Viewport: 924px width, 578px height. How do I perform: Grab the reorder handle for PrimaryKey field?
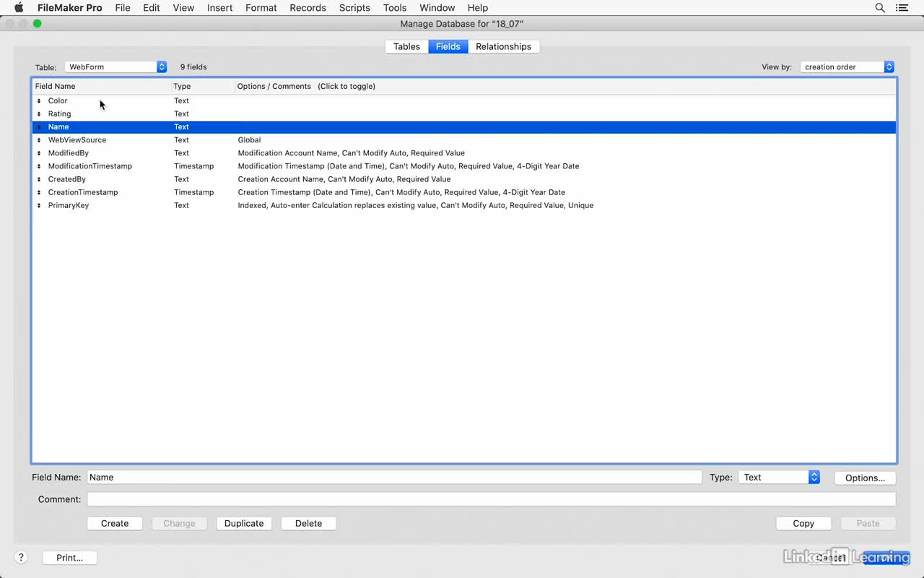39,205
